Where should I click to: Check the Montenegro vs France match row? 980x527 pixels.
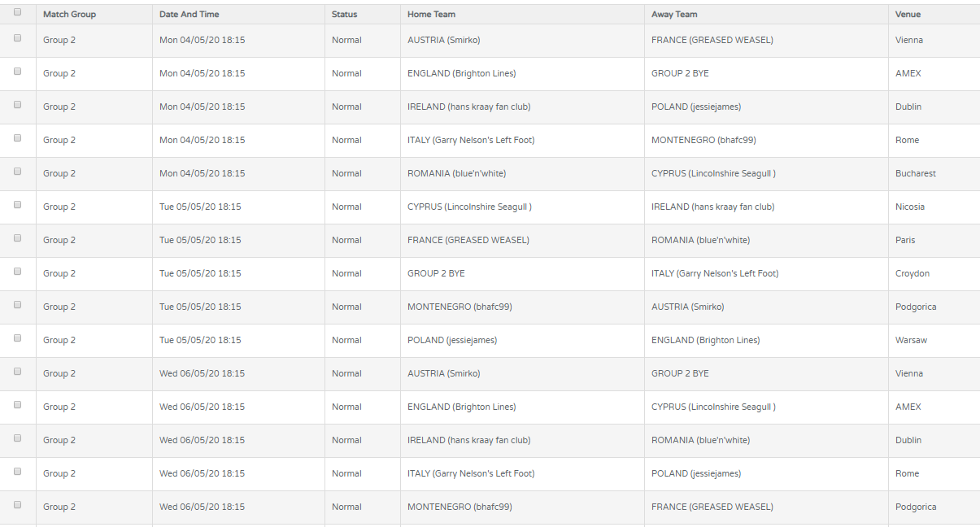[17, 505]
